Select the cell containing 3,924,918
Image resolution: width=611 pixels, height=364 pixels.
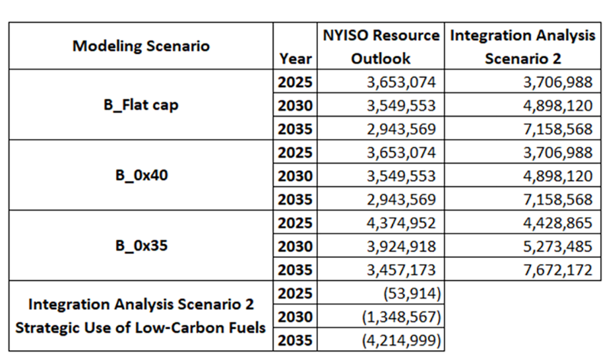pos(402,246)
